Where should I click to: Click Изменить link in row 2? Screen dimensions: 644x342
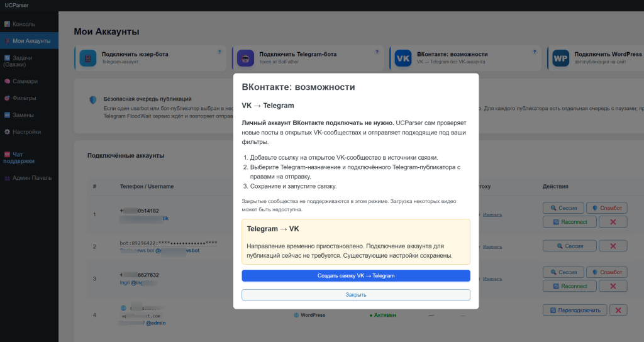(x=492, y=246)
